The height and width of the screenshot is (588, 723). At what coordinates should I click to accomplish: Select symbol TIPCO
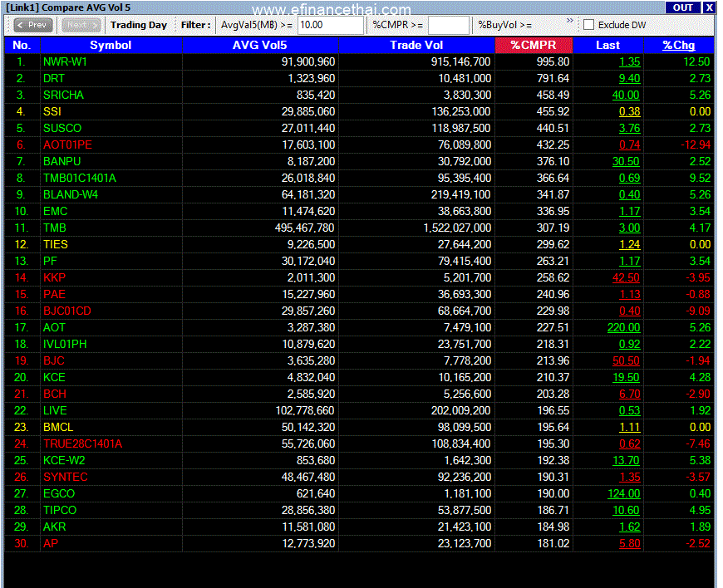(x=60, y=510)
